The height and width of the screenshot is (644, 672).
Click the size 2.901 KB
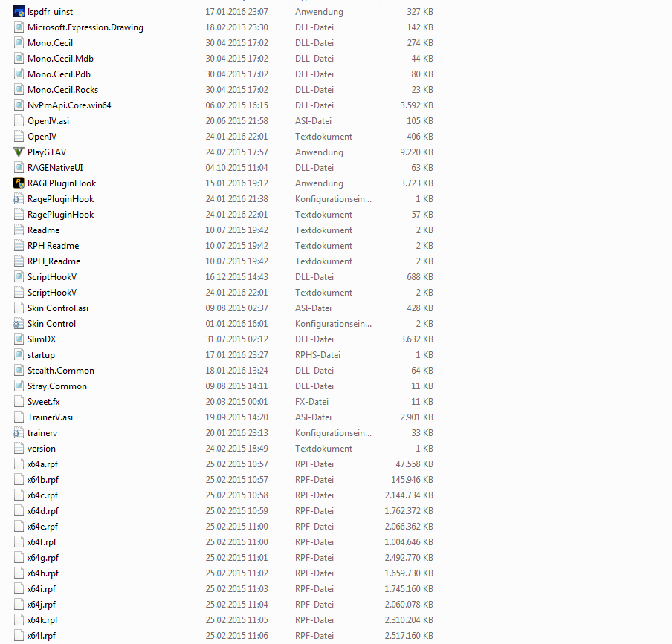(416, 417)
